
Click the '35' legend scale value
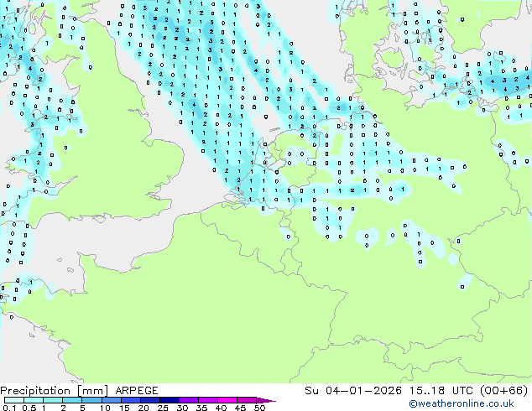coord(201,408)
